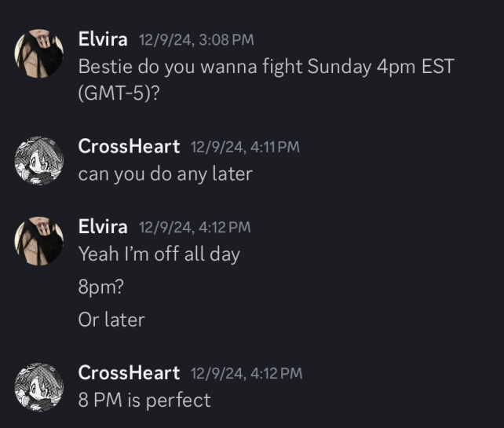
Task: Click CrossHeart's '12/9/24, 4:12 PM' timestamp
Action: [x=247, y=374]
